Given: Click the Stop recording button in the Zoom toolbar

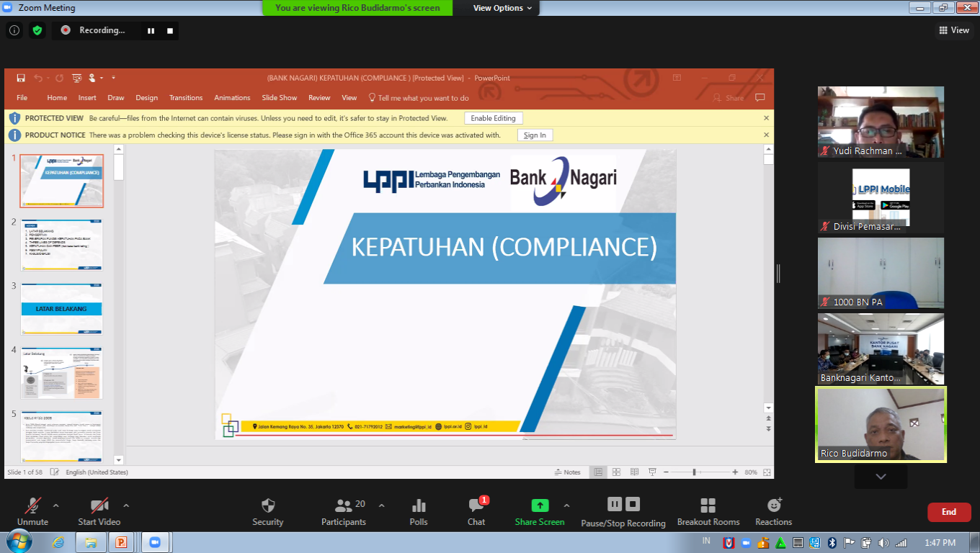Looking at the screenshot, I should 633,504.
